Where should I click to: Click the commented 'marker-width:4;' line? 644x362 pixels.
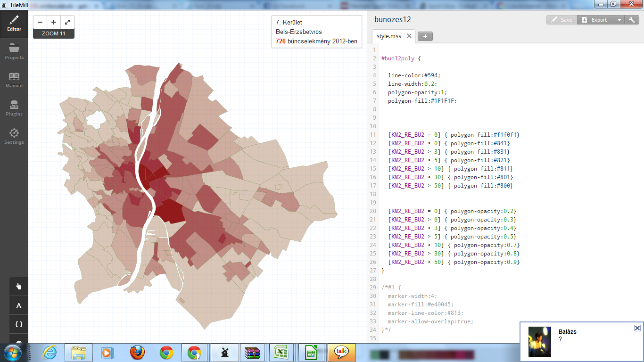click(413, 296)
